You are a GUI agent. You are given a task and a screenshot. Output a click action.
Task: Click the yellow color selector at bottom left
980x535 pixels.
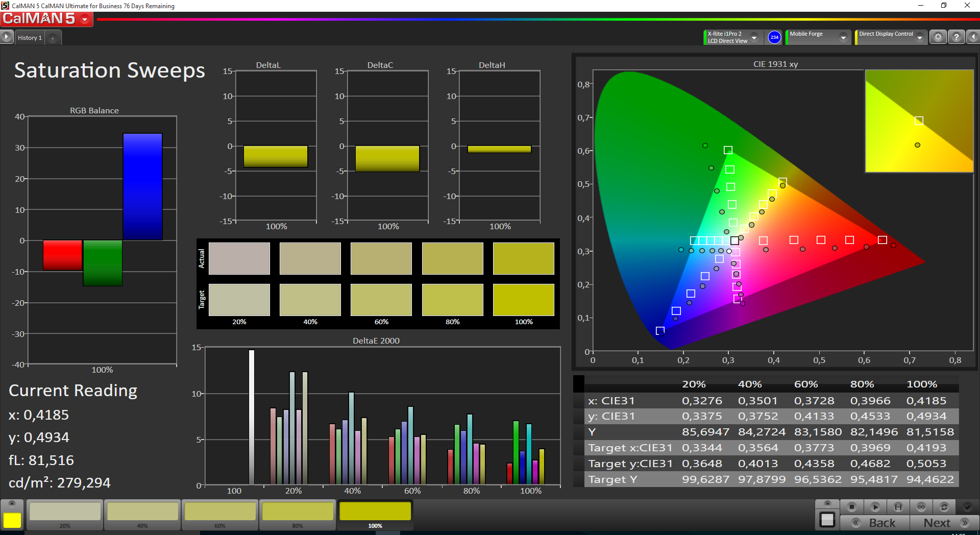click(x=12, y=520)
